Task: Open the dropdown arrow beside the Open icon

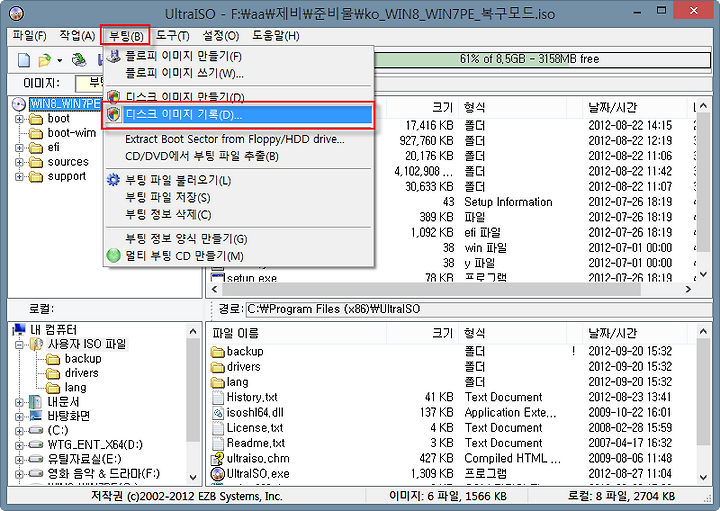Action: click(x=60, y=61)
